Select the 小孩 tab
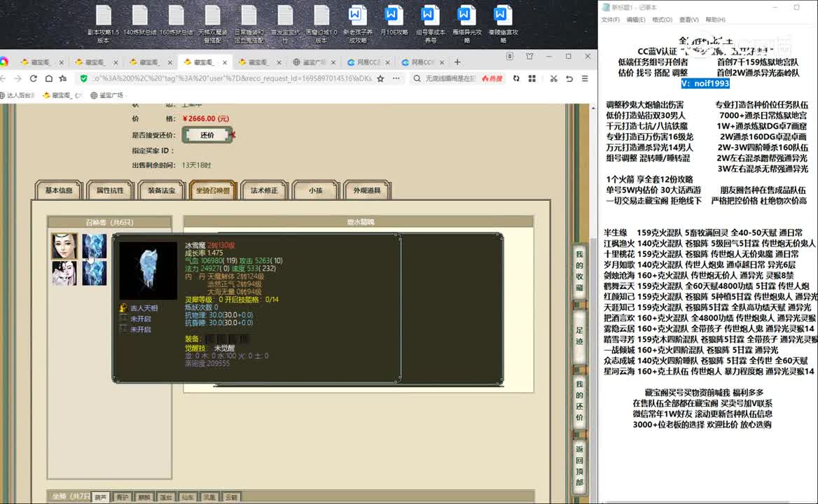 (316, 190)
